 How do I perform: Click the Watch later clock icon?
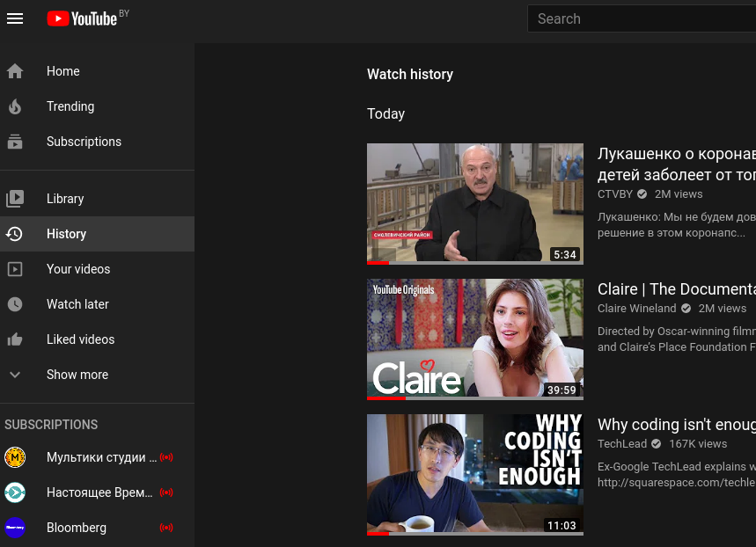(15, 304)
